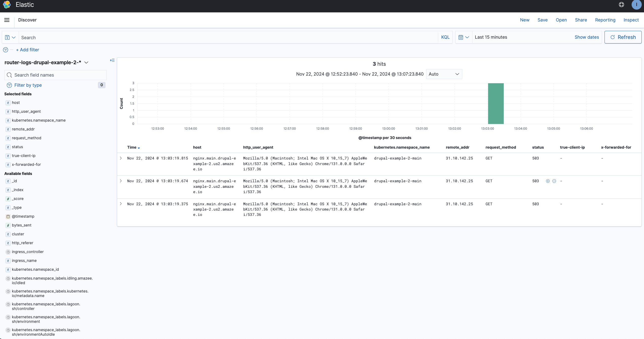Click the Elastic logo
Image resolution: width=644 pixels, height=339 pixels.
click(7, 5)
